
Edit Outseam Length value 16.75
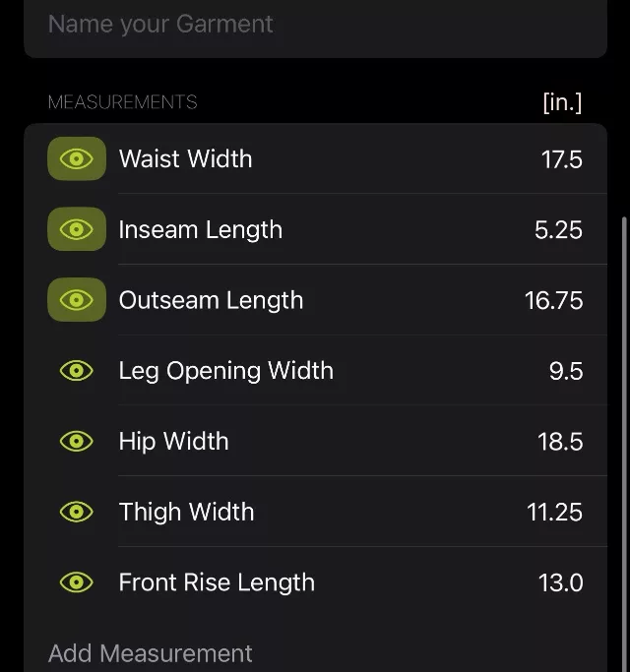coord(553,300)
